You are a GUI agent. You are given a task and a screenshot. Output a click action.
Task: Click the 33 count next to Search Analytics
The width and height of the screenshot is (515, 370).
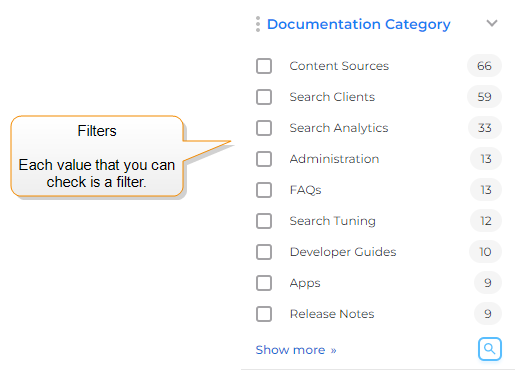pos(485,128)
